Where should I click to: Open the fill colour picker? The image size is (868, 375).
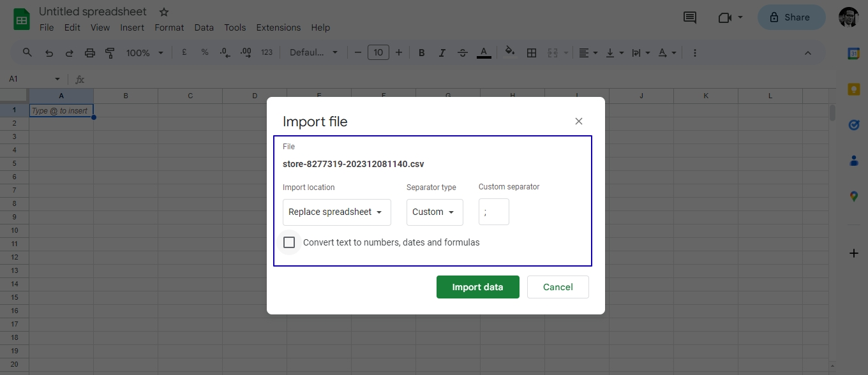pyautogui.click(x=509, y=52)
